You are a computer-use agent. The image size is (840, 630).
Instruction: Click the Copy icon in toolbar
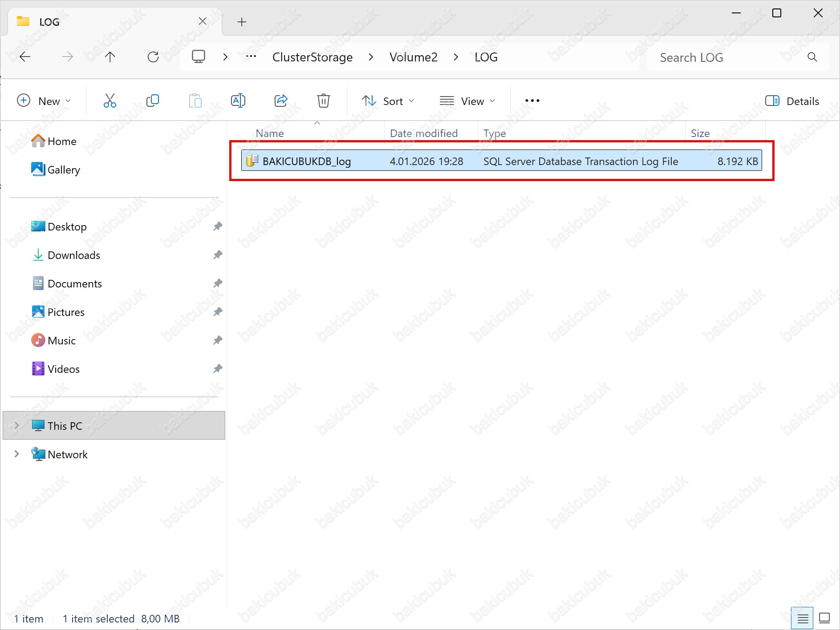pyautogui.click(x=152, y=101)
